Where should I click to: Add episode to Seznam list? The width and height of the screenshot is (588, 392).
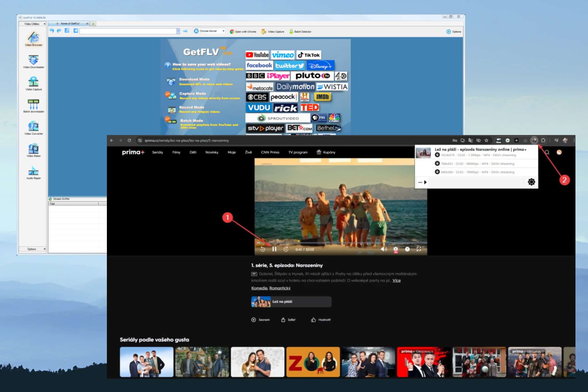click(261, 320)
